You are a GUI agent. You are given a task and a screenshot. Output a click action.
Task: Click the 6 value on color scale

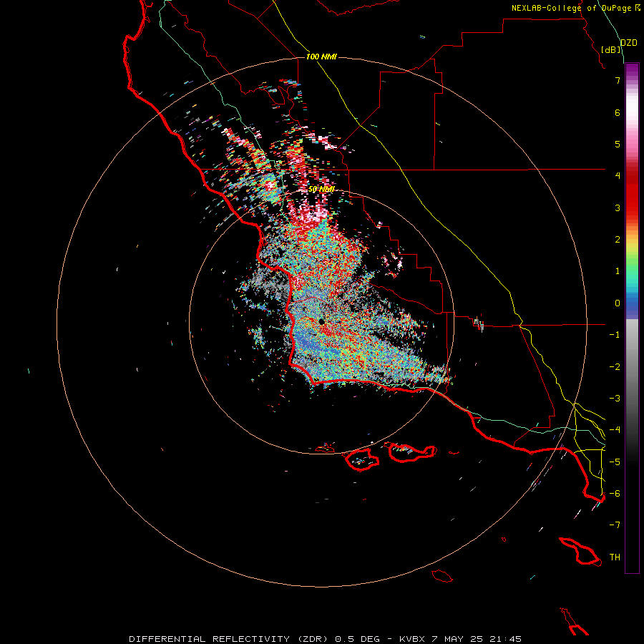tap(618, 112)
